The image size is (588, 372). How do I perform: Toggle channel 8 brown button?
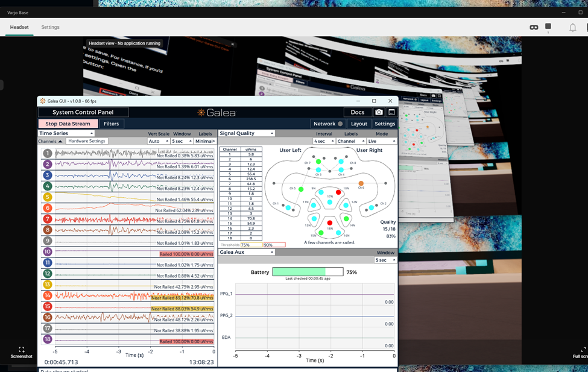point(47,230)
